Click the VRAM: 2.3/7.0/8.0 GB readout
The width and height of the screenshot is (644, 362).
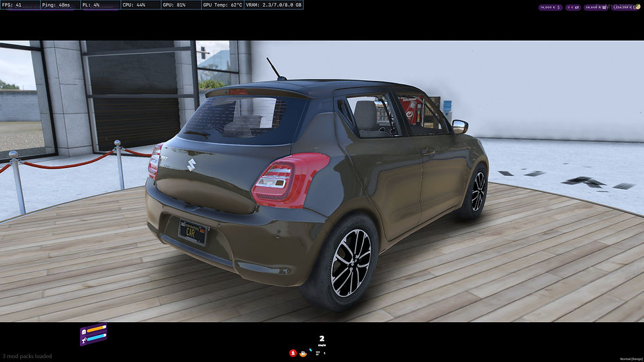click(x=273, y=5)
